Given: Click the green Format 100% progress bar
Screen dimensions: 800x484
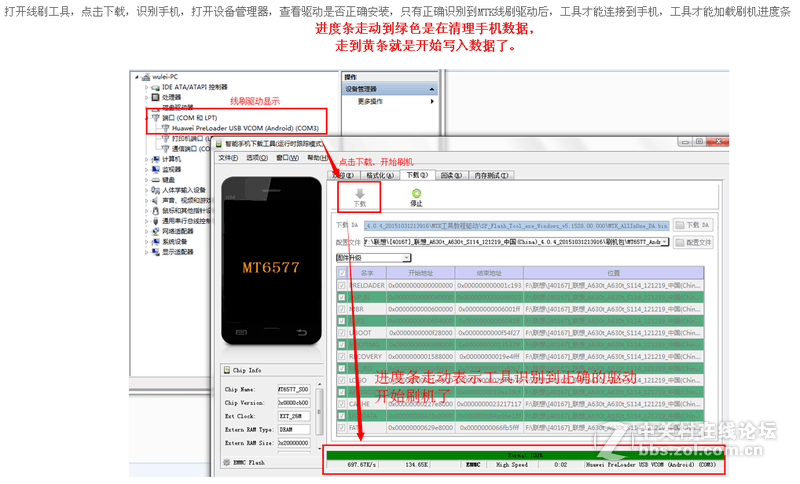Looking at the screenshot, I should tap(524, 455).
